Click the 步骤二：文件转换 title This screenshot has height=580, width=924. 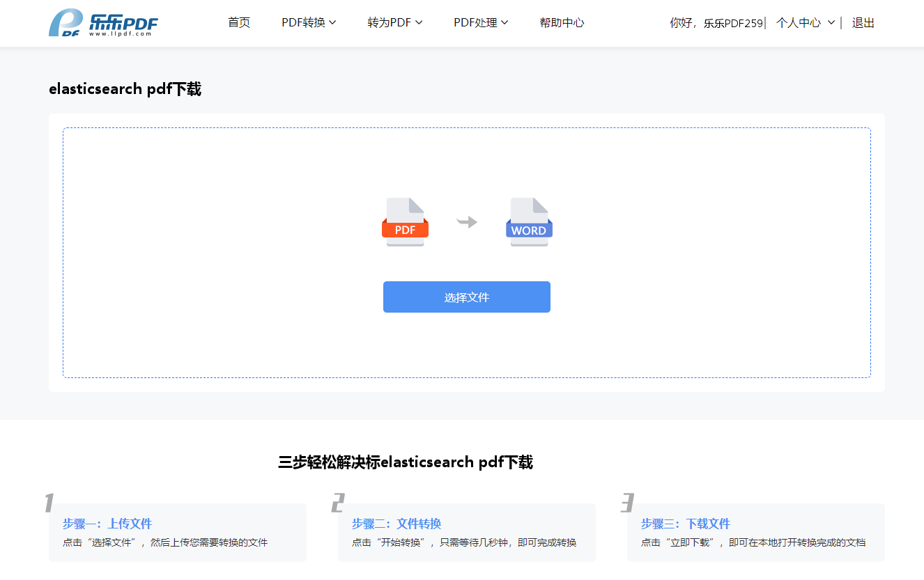click(396, 524)
